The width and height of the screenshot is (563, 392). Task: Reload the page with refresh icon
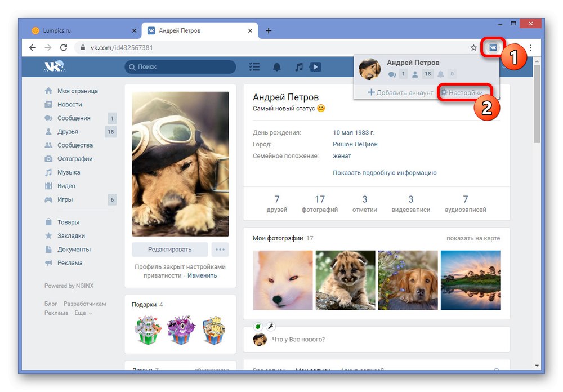[x=64, y=47]
